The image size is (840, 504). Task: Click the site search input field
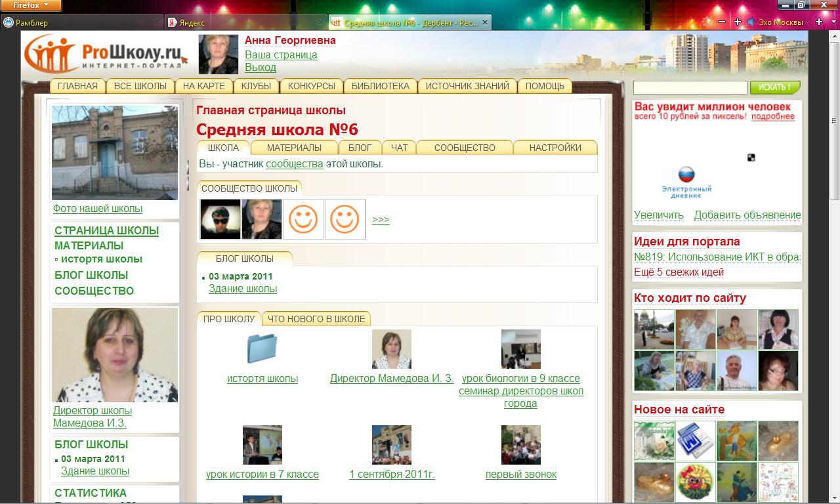point(690,87)
